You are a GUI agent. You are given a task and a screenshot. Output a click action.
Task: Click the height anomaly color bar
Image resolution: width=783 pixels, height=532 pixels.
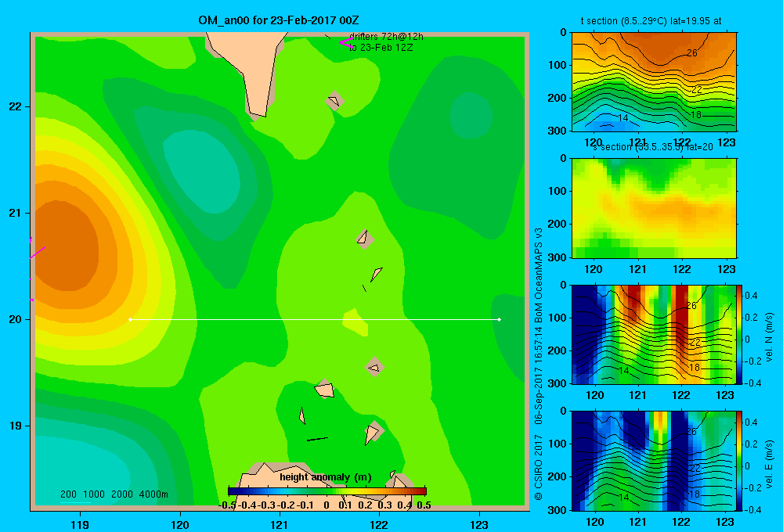coord(327,491)
